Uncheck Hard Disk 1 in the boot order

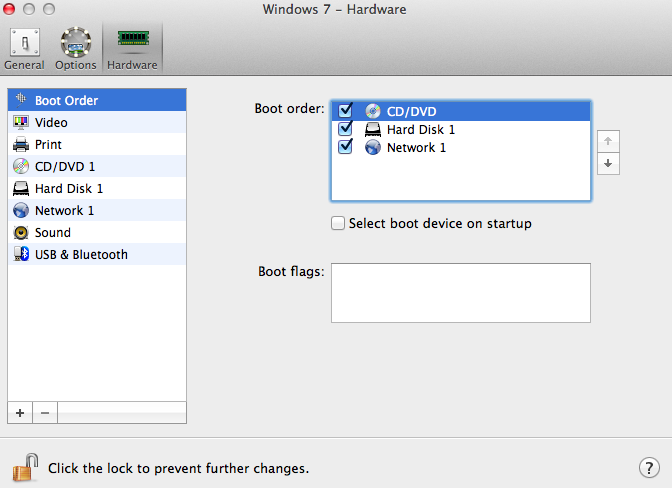click(345, 129)
